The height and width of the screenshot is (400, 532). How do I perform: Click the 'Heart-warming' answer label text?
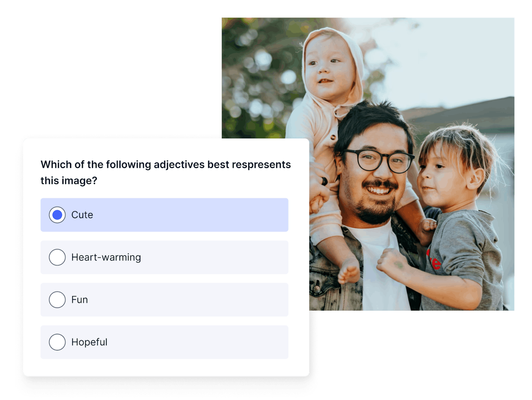(106, 257)
